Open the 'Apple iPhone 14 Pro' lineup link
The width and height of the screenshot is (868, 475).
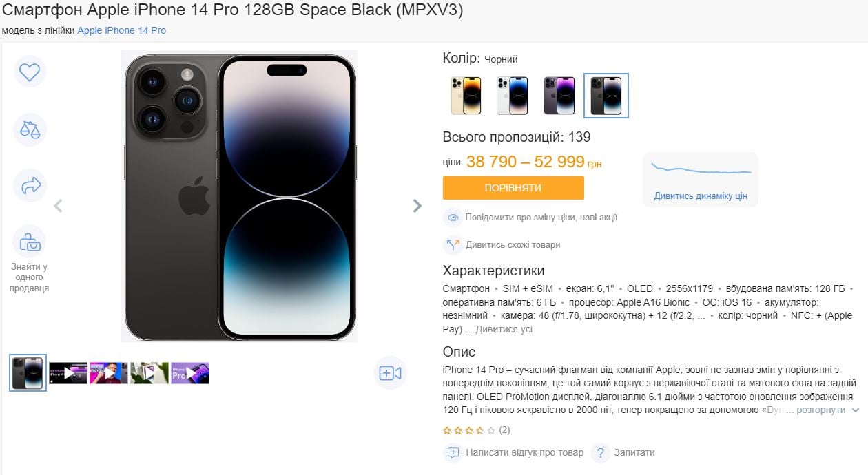click(x=121, y=30)
